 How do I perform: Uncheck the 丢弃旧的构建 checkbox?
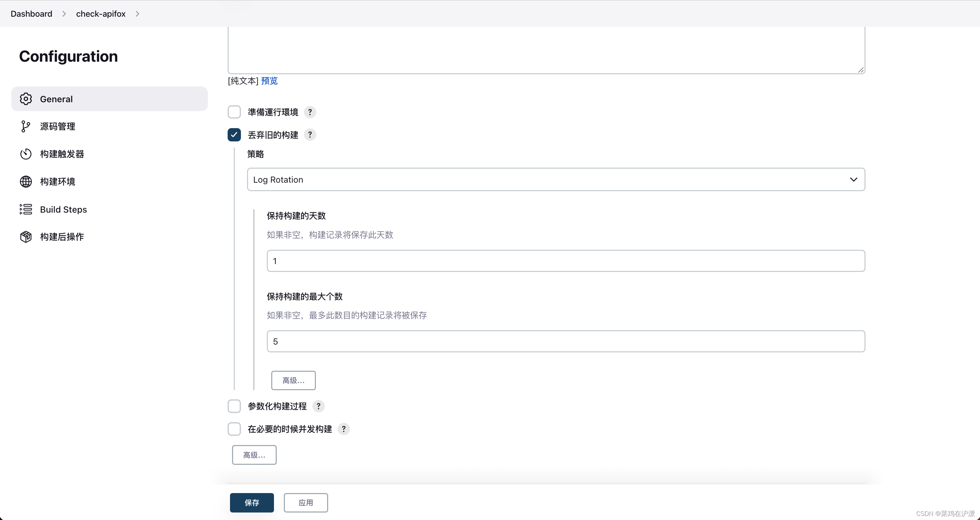[x=234, y=135]
